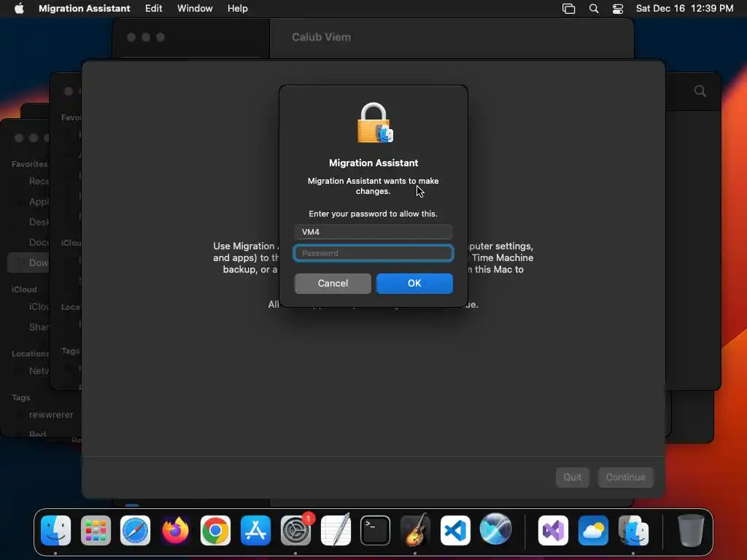The image size is (747, 560).
Task: Open the App Store from the Dock
Action: pyautogui.click(x=256, y=530)
